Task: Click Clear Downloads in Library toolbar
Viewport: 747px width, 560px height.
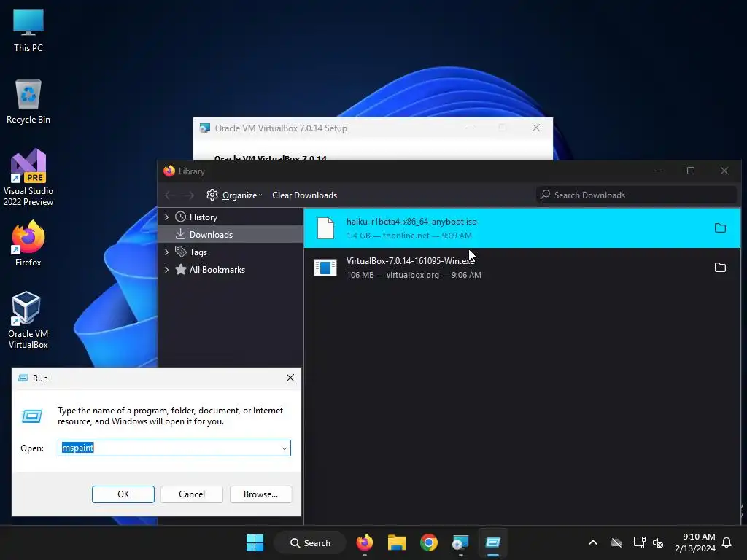Action: pos(304,195)
